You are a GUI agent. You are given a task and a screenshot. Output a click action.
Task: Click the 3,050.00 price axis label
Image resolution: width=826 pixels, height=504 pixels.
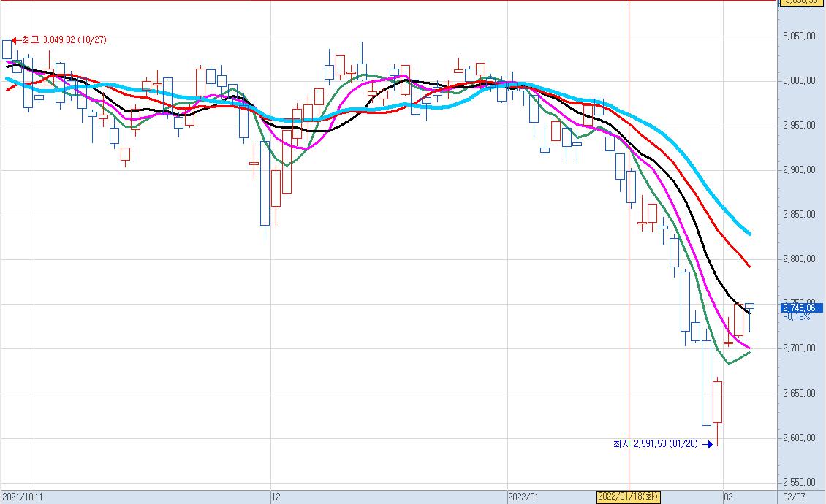click(x=799, y=37)
